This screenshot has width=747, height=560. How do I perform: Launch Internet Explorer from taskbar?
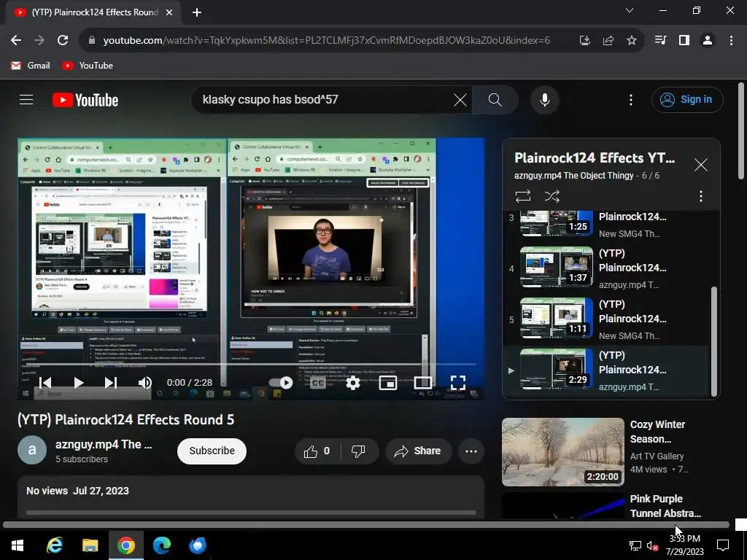click(54, 545)
